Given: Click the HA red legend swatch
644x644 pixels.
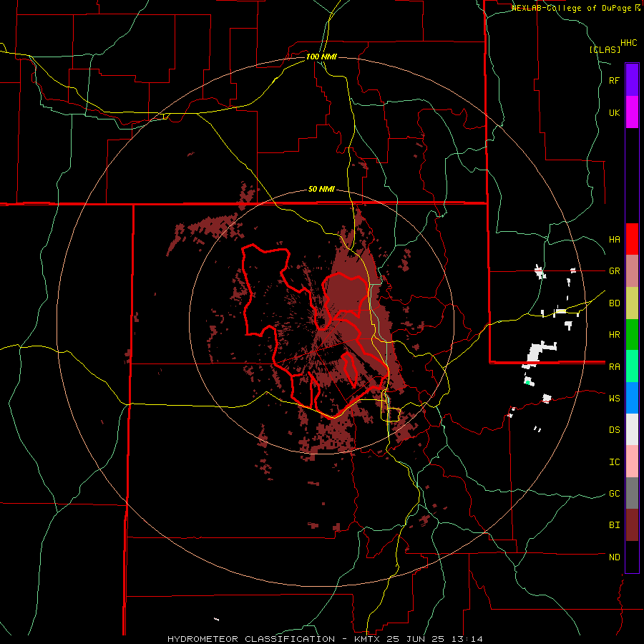Looking at the screenshot, I should click(x=632, y=239).
